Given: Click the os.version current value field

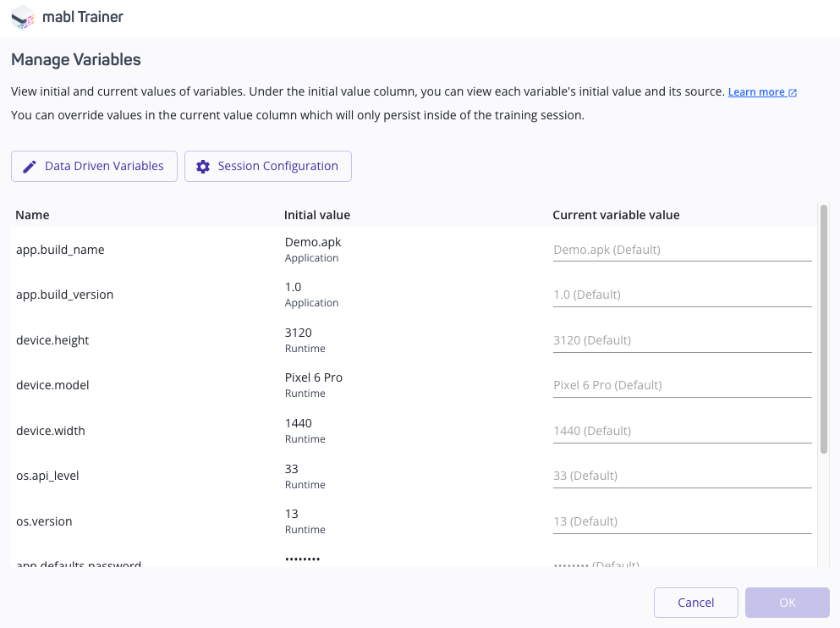Looking at the screenshot, I should (x=682, y=521).
